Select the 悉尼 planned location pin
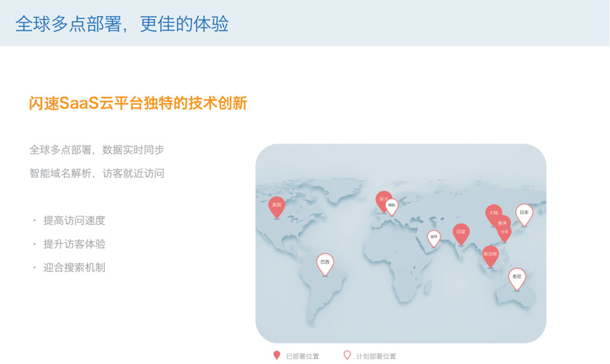This screenshot has width=610, height=364. [x=517, y=277]
